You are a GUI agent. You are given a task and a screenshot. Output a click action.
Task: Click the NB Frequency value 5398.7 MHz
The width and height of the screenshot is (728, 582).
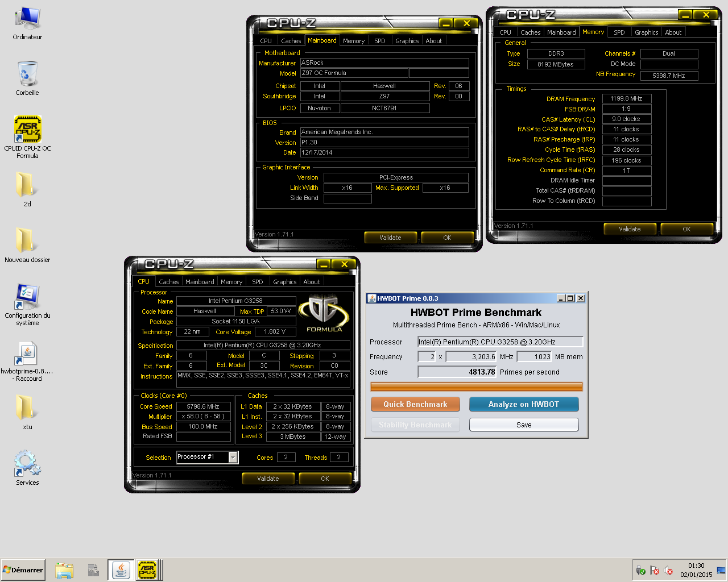pos(669,75)
